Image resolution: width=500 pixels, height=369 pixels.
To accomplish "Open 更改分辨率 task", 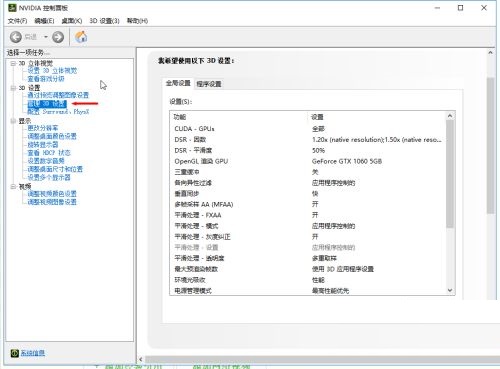I will coord(43,128).
